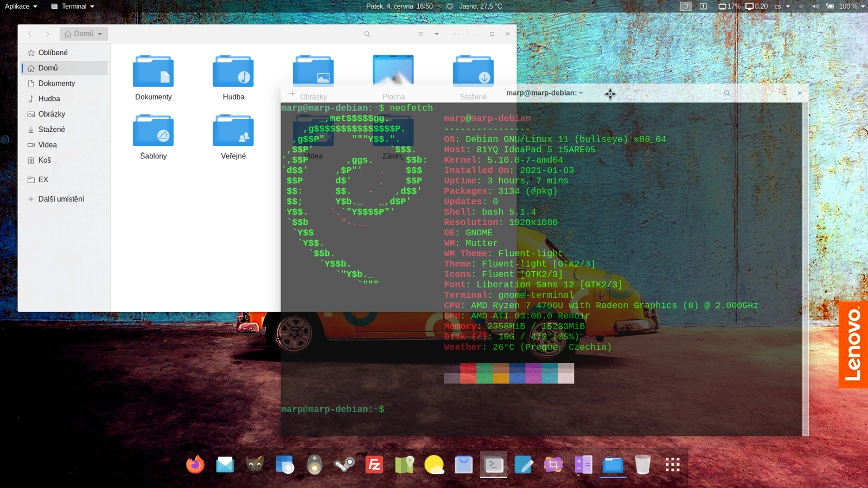
Task: Open the disc burner dock icon
Action: pos(285,465)
